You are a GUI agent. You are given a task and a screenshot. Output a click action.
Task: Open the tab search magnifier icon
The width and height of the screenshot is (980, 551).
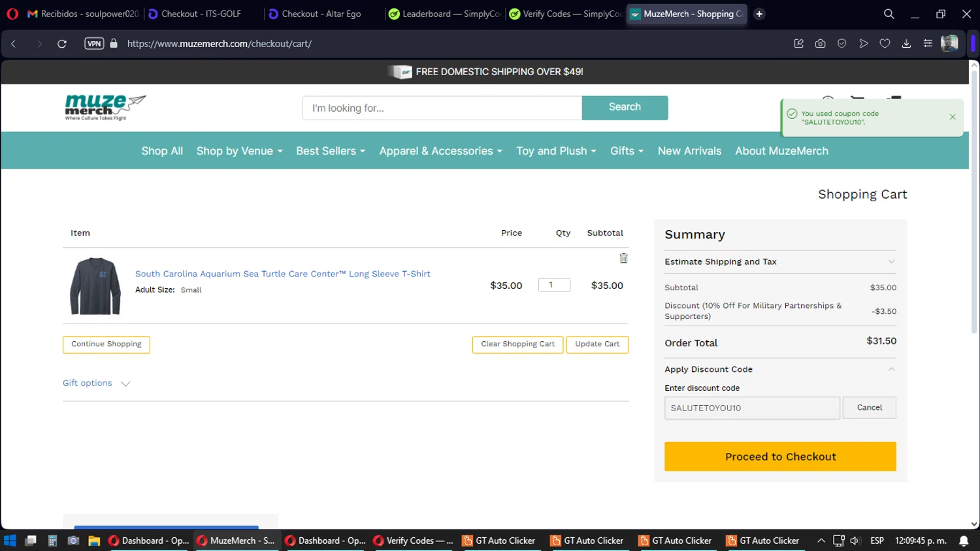click(x=889, y=14)
